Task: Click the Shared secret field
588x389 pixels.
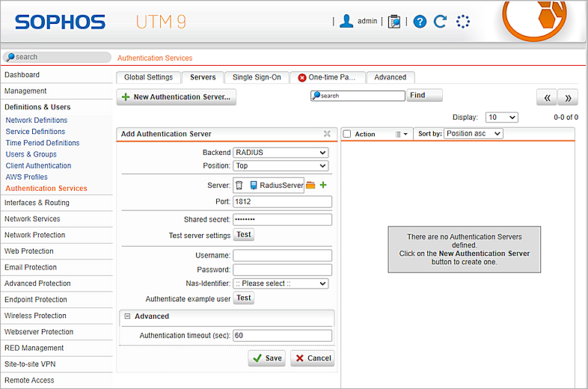Action: point(282,219)
